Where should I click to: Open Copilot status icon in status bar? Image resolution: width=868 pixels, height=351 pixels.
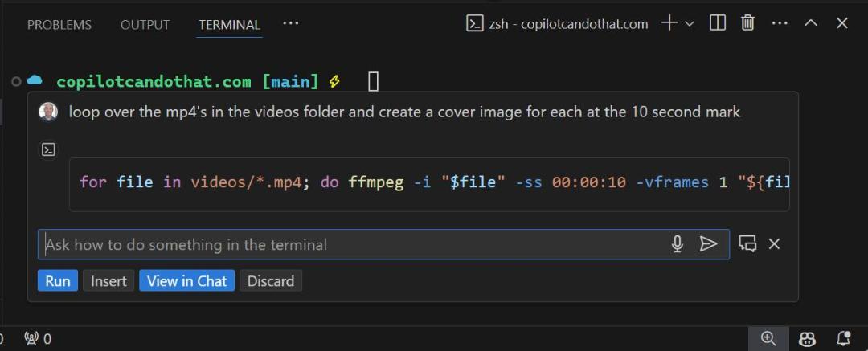[x=807, y=338]
